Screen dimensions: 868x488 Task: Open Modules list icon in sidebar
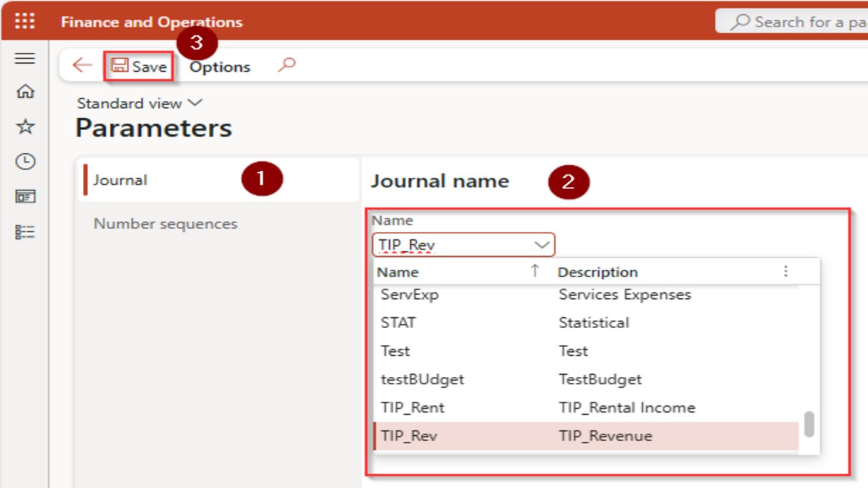[x=24, y=232]
